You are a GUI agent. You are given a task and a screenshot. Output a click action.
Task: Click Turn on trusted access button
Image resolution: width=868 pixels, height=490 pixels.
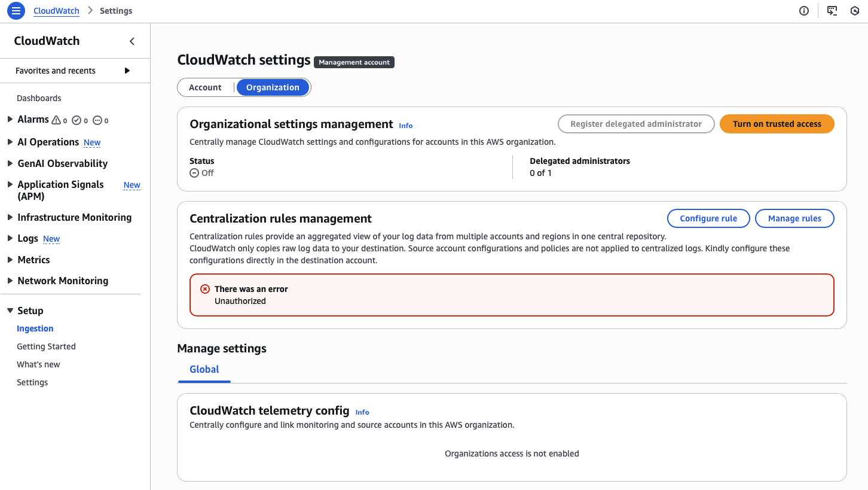point(777,124)
